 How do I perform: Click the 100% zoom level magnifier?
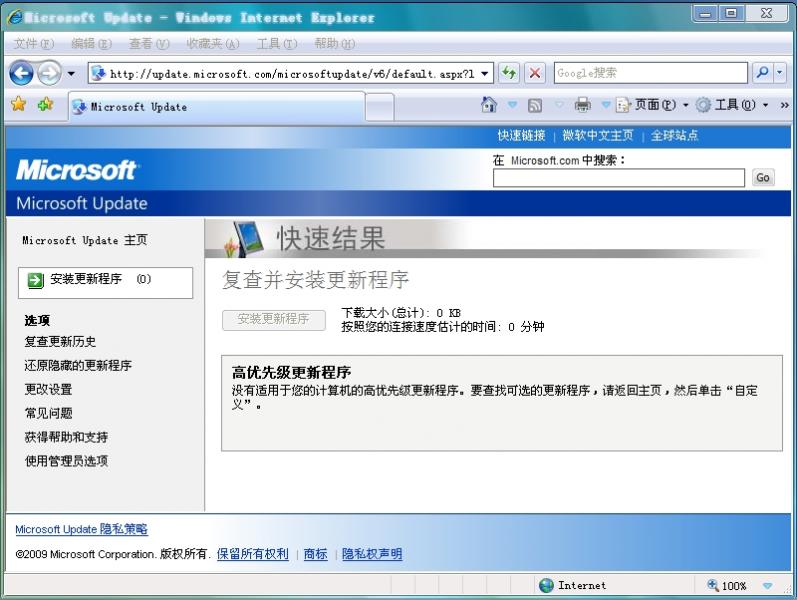click(x=712, y=586)
